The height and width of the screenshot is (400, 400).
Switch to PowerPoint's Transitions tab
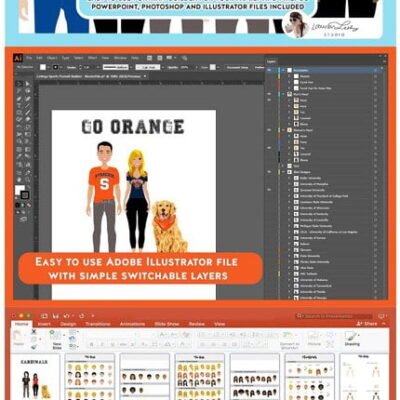pos(98,324)
